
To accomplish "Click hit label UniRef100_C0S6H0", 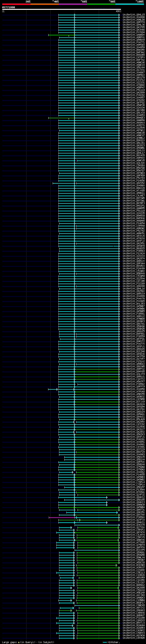I will (x=134, y=570).
